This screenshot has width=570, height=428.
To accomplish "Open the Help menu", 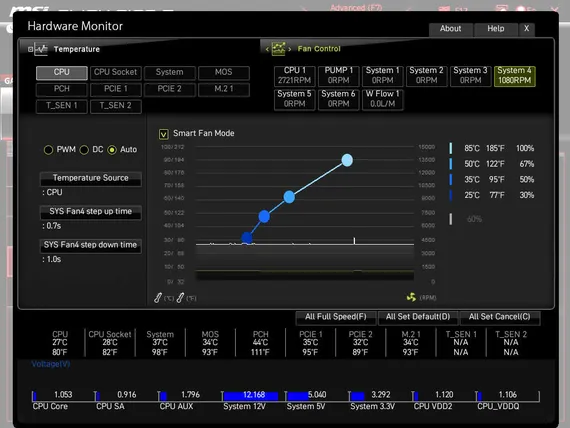I will pos(496,29).
